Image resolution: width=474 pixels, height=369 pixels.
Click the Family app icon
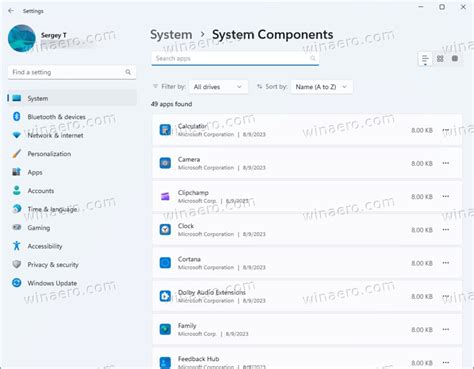(165, 330)
